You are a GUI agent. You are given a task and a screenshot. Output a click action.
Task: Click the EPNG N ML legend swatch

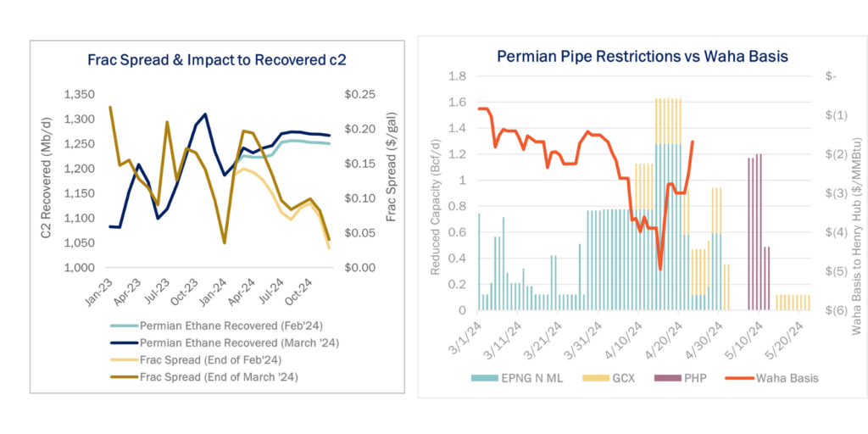tap(484, 378)
